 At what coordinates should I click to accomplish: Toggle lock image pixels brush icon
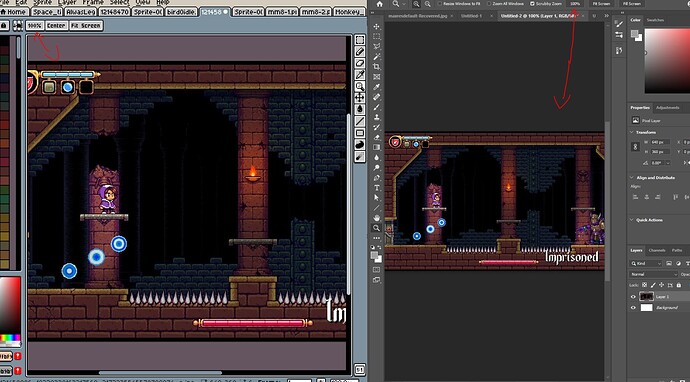pos(653,285)
